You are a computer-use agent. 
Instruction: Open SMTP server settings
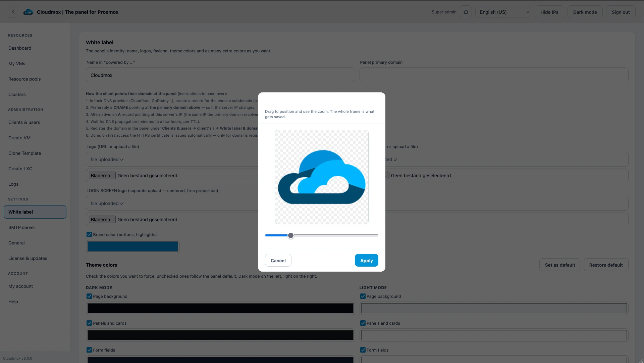pos(35,227)
